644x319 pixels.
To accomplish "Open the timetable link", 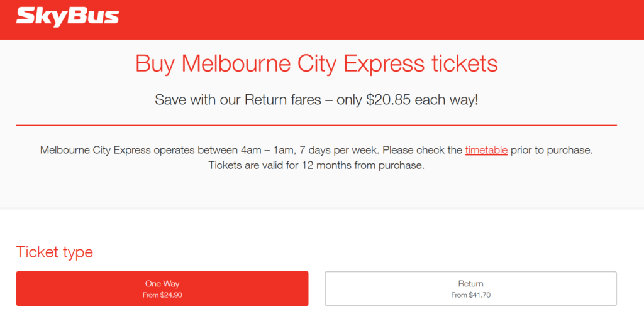I will pyautogui.click(x=486, y=151).
